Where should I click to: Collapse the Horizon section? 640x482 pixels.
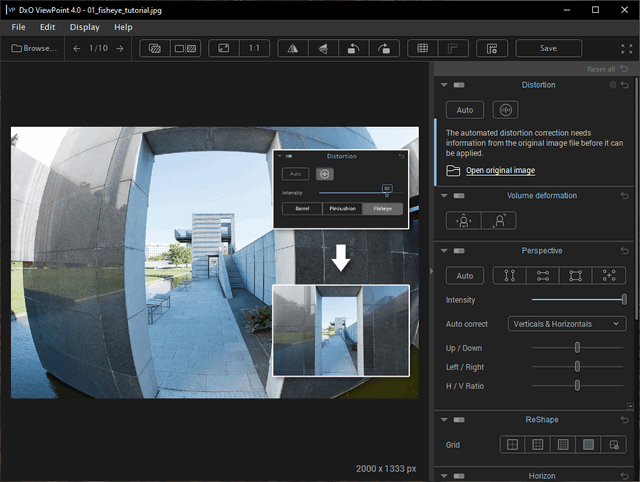(444, 475)
